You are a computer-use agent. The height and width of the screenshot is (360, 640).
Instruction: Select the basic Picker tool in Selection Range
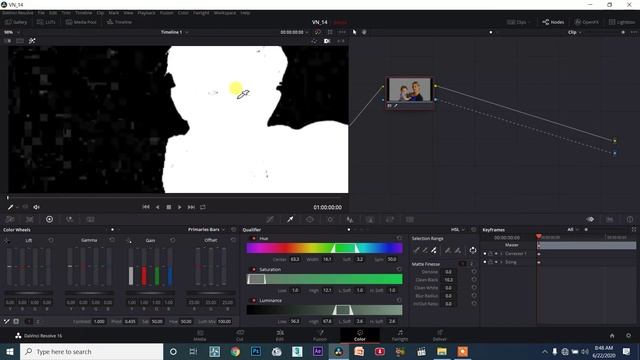[416, 250]
